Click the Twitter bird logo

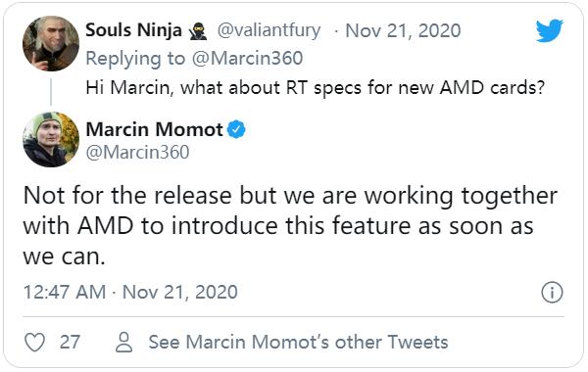coord(549,30)
